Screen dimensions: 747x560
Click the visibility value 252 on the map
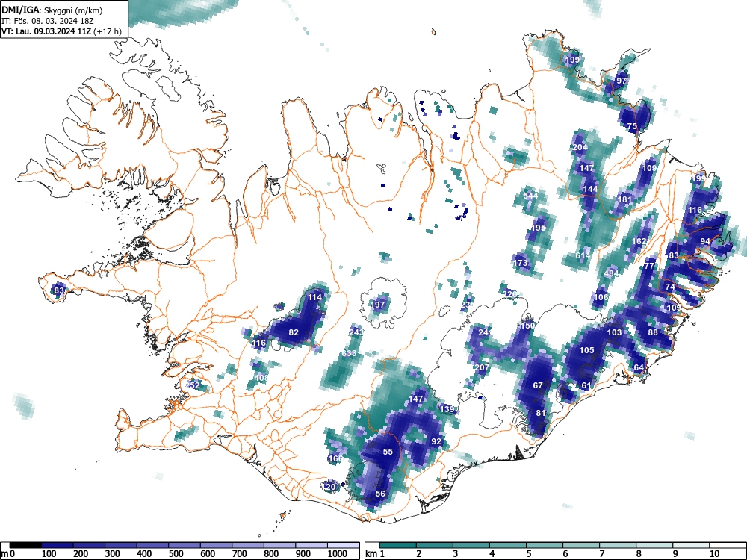[193, 385]
